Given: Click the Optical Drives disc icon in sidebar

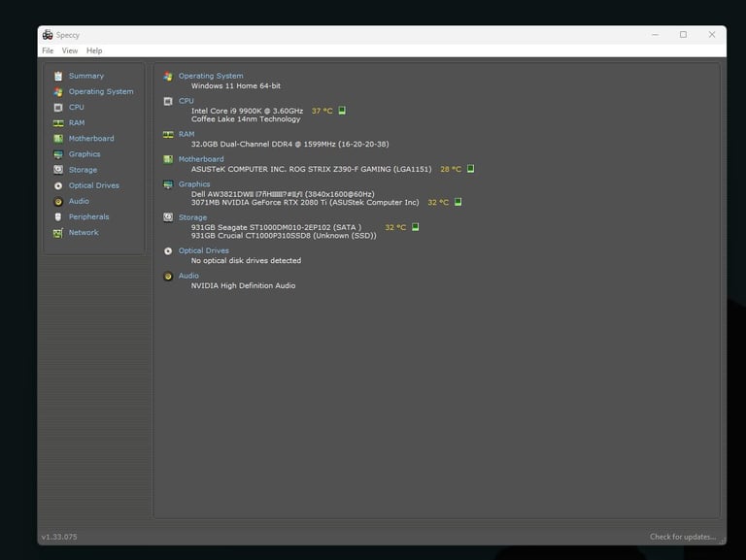Looking at the screenshot, I should click(x=58, y=186).
